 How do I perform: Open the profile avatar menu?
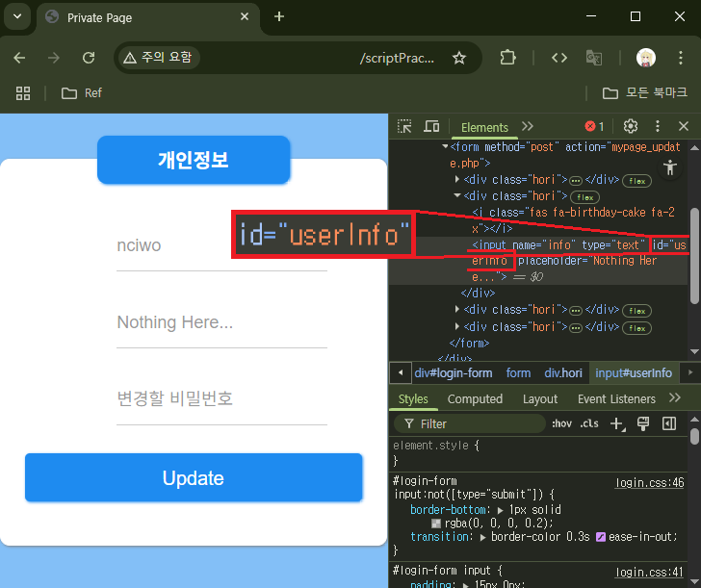coord(645,58)
